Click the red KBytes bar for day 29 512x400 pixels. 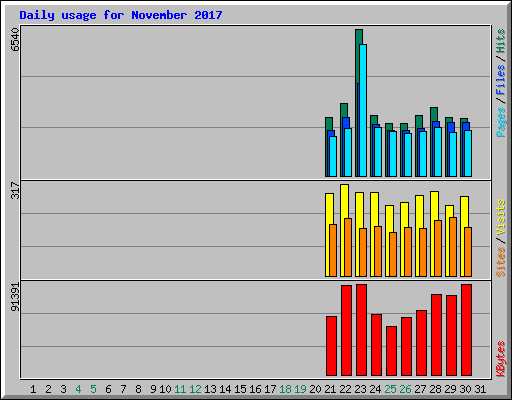pos(451,336)
